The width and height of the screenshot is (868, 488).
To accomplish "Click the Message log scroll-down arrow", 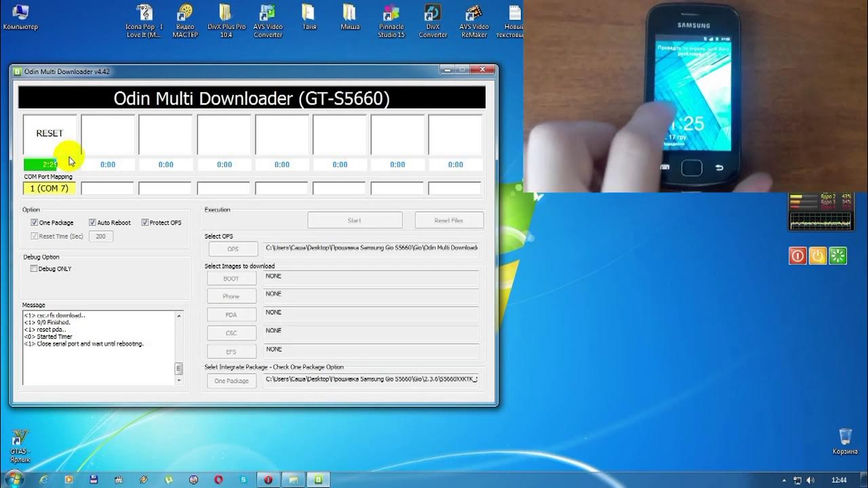I will [179, 381].
